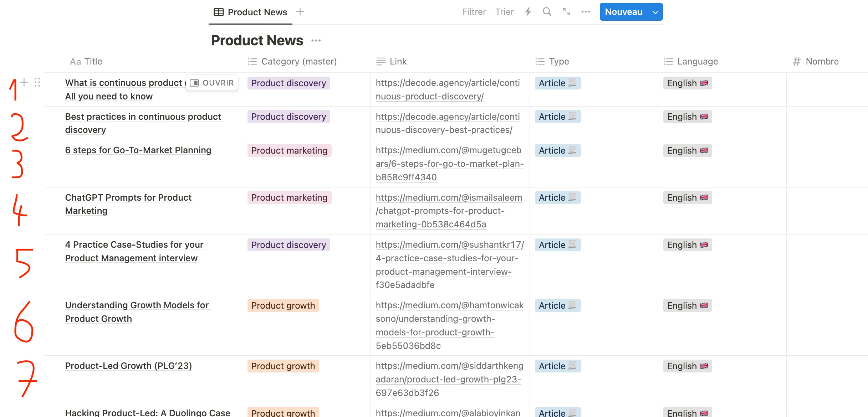Viewport: 868px width, 417px height.
Task: Open the view options three-dots menu
Action: click(x=586, y=12)
